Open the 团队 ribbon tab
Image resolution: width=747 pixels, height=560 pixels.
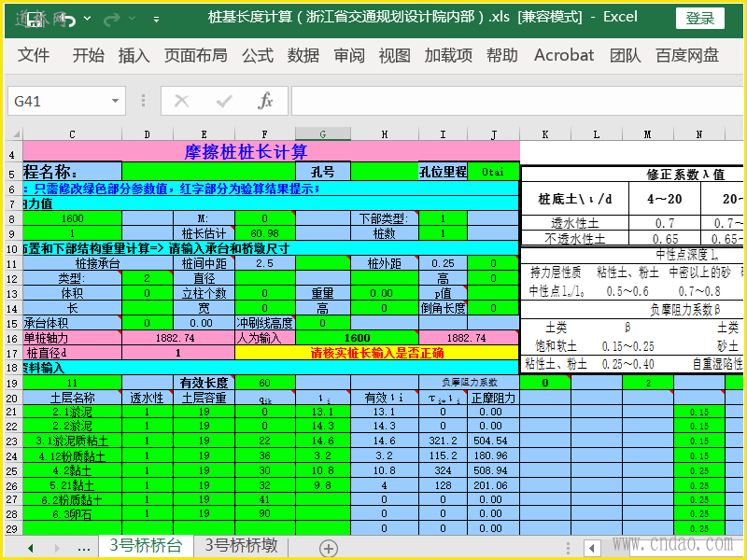tap(625, 55)
